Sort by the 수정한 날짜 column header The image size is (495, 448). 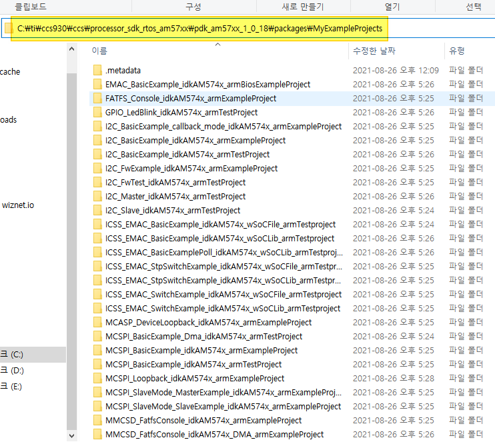click(x=374, y=51)
